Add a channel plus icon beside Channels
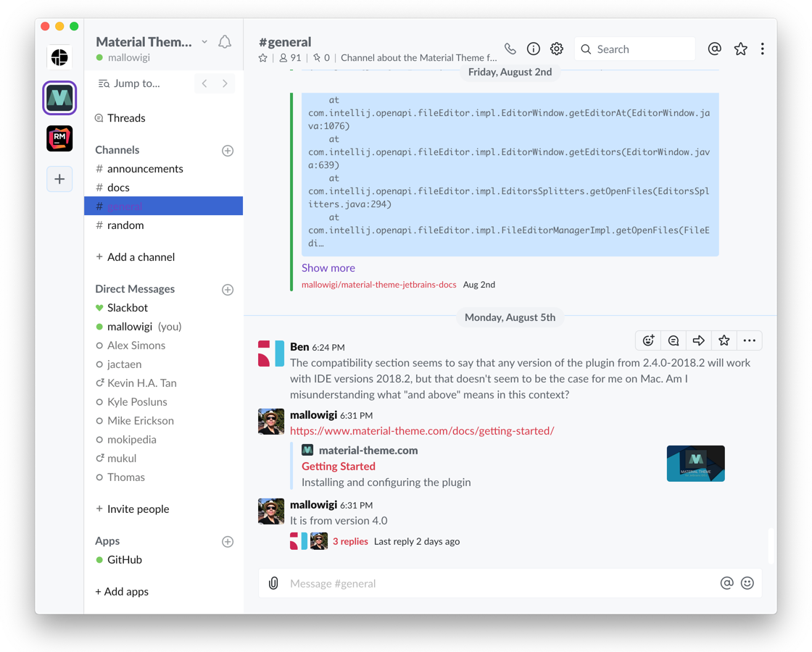Image resolution: width=812 pixels, height=652 pixels. (x=228, y=151)
